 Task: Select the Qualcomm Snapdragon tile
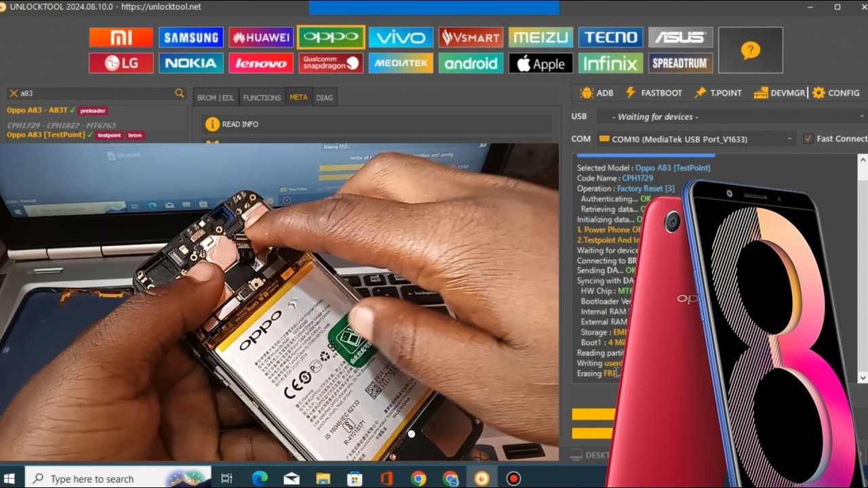[x=331, y=63]
